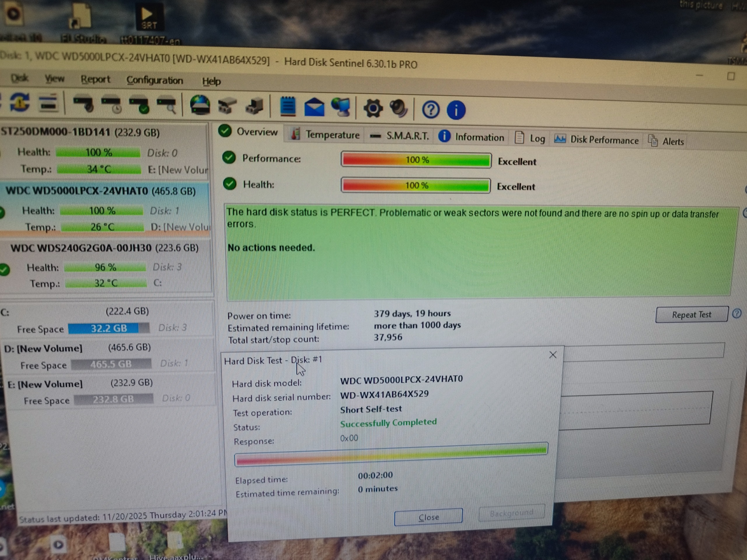Click the question mark help toolbar icon
Image resolution: width=747 pixels, height=560 pixels.
coord(431,110)
